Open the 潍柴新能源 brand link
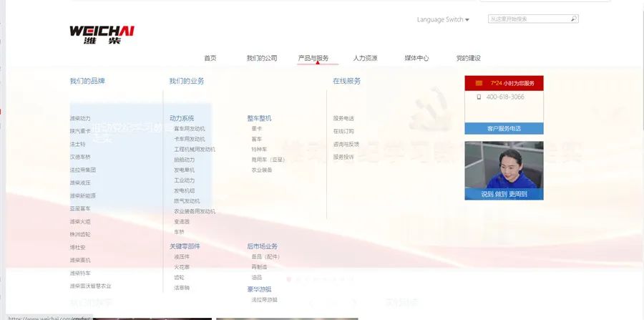The height and width of the screenshot is (320, 644). tap(82, 195)
